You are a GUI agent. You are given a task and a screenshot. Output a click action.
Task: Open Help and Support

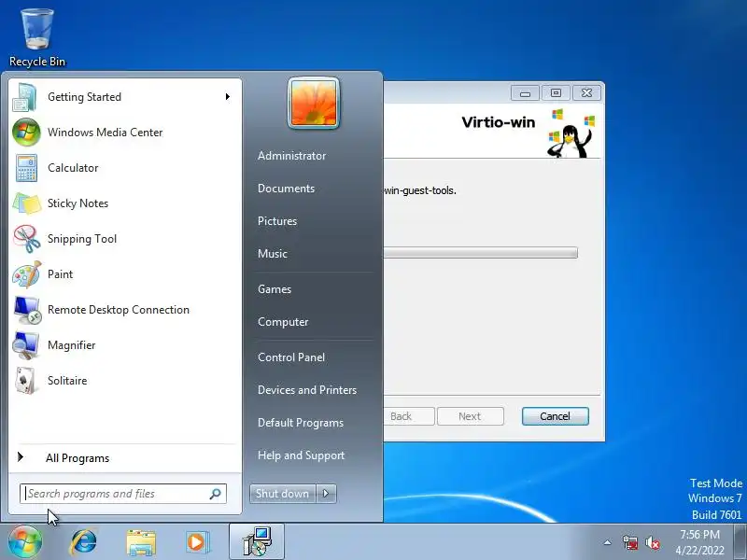click(301, 455)
